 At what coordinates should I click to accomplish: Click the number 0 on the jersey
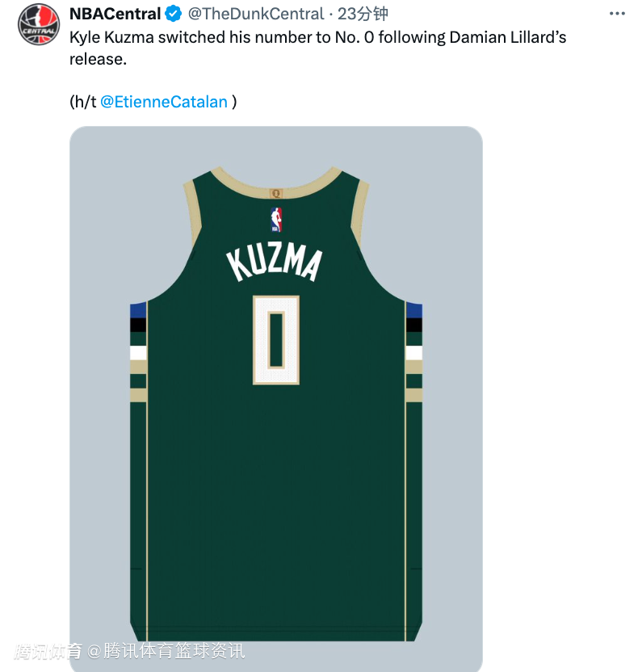click(276, 339)
